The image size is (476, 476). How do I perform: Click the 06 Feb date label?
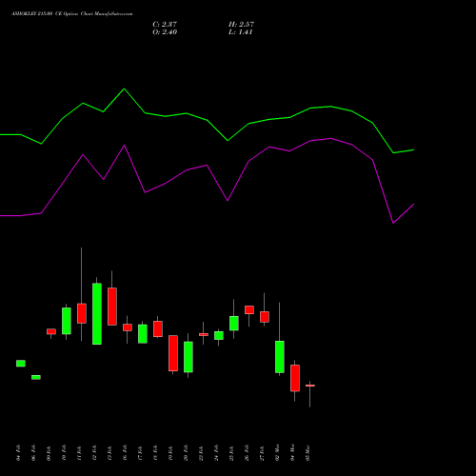click(x=33, y=453)
